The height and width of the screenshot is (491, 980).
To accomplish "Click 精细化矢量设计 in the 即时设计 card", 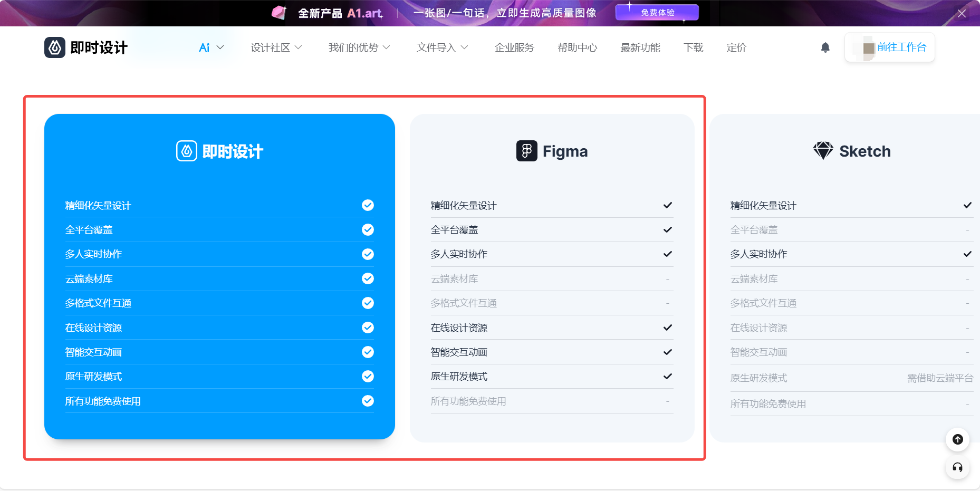I will pyautogui.click(x=98, y=206).
